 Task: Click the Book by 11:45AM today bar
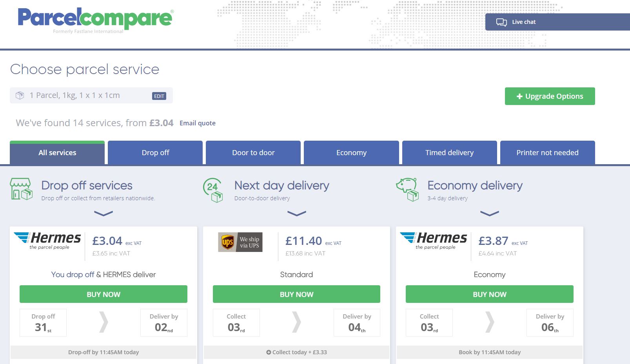point(490,352)
